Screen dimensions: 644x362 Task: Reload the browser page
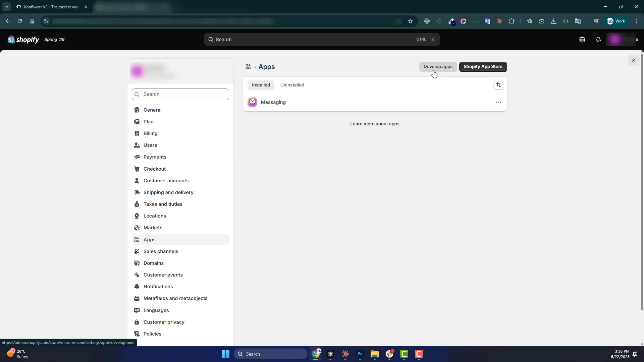point(20,21)
